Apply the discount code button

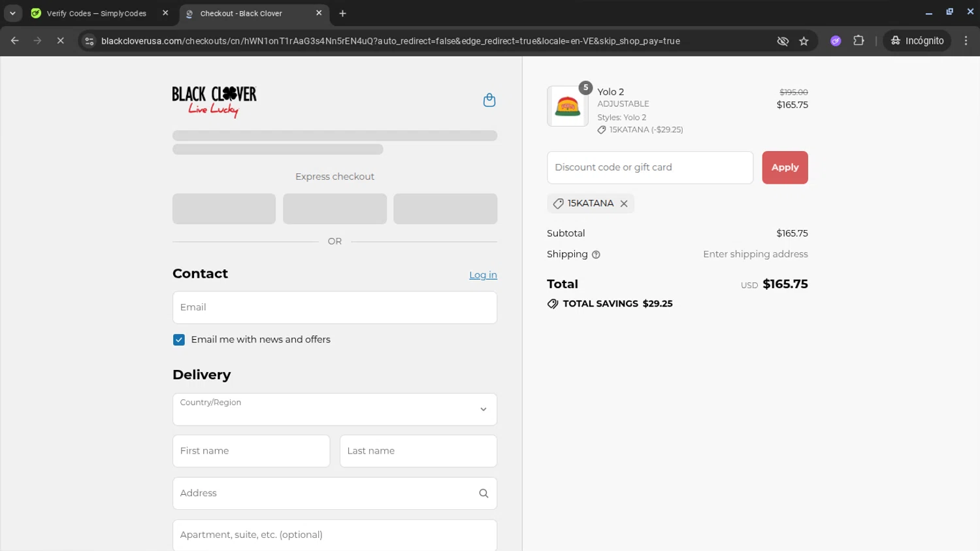pos(785,167)
